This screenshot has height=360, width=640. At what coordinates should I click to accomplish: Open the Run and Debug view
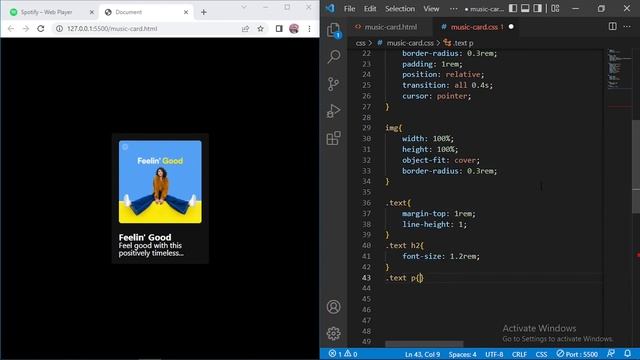coord(333,111)
